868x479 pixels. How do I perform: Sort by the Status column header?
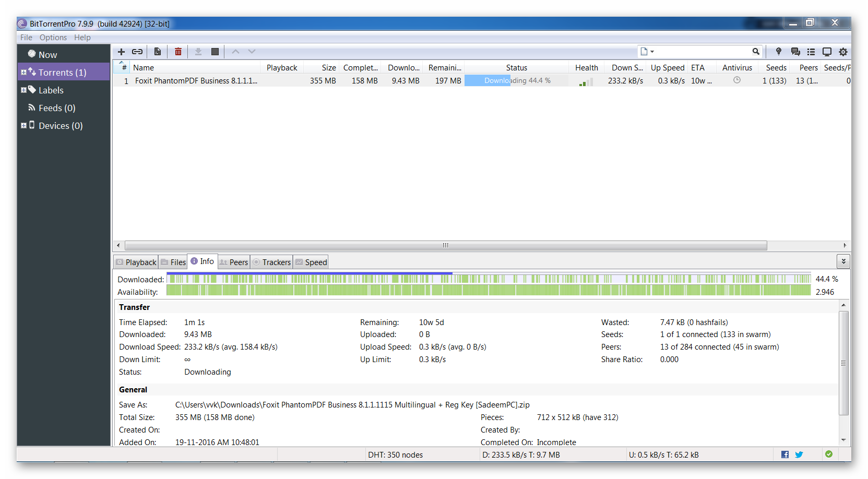tap(516, 68)
